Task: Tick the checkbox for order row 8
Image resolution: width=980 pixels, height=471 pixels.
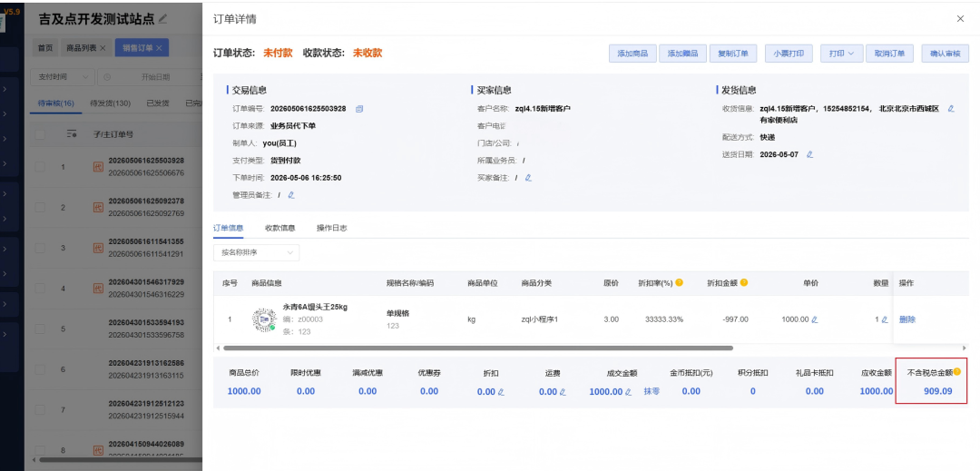Action: tap(40, 450)
